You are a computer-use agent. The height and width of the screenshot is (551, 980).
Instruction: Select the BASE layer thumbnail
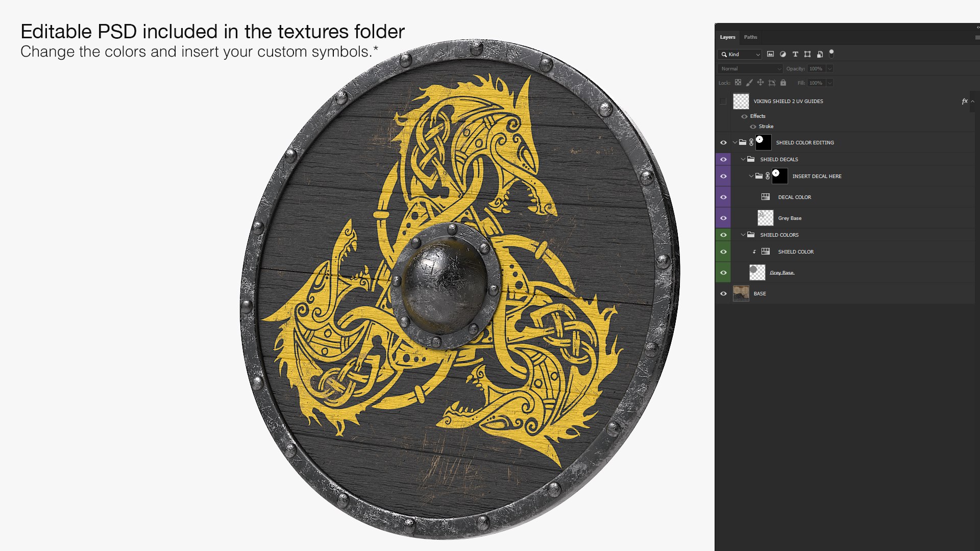(741, 293)
